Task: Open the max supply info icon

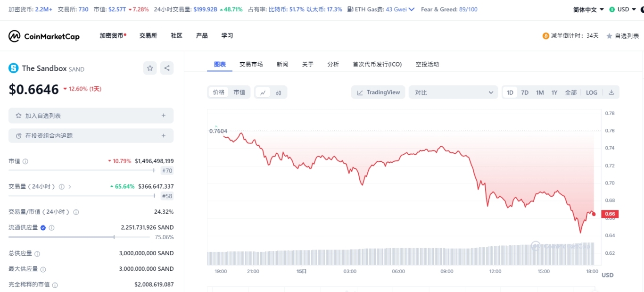Action: pyautogui.click(x=43, y=269)
